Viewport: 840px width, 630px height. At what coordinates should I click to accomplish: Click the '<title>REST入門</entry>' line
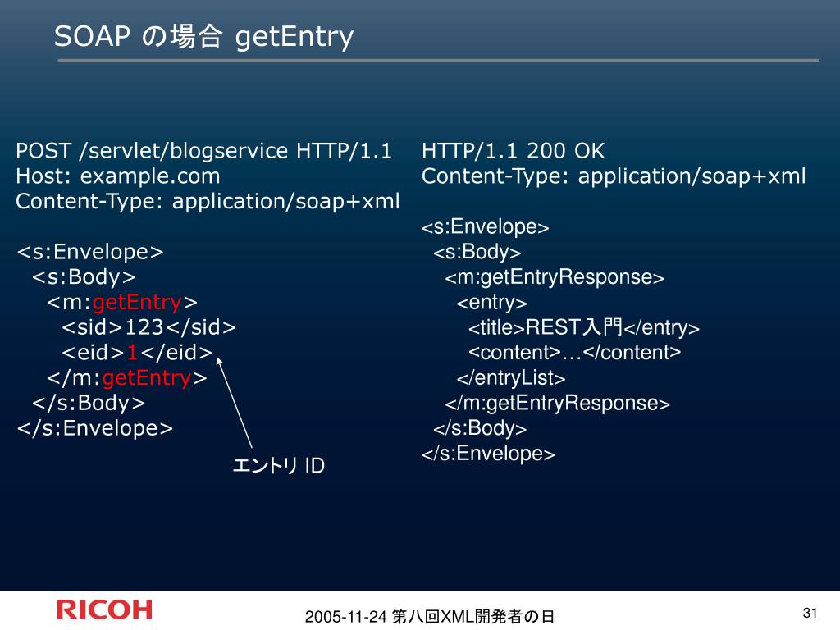coord(584,327)
